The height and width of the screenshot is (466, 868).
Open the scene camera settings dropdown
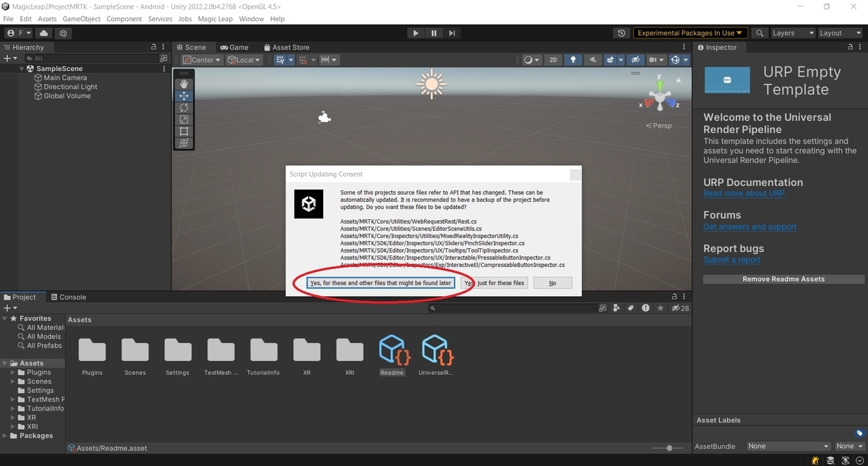coord(657,60)
